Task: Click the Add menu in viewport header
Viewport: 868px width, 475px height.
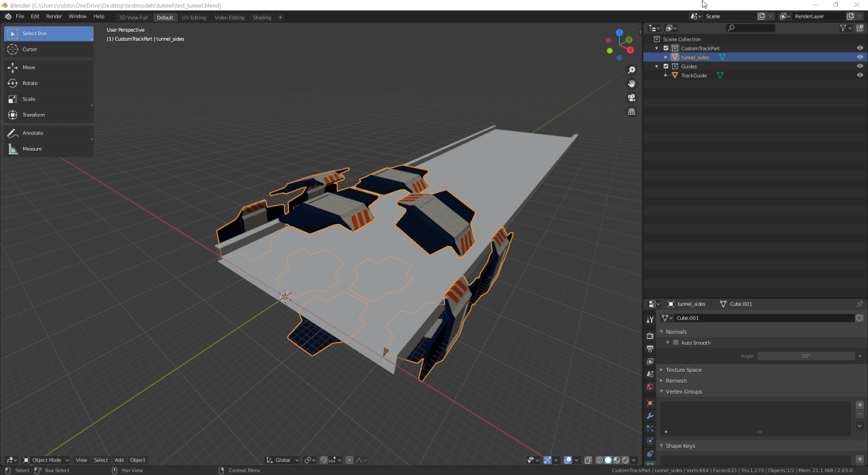Action: tap(119, 460)
